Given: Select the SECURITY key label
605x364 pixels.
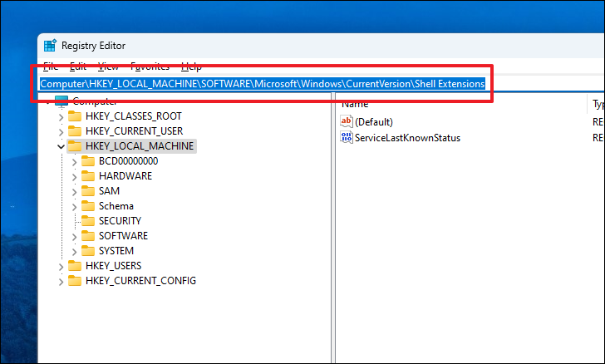Looking at the screenshot, I should point(120,221).
